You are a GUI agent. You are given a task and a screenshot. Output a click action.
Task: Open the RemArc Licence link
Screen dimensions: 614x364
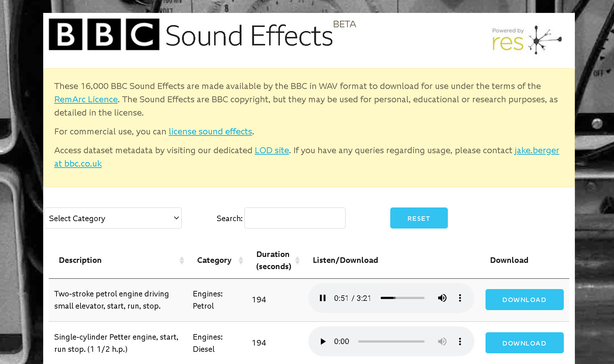pyautogui.click(x=86, y=99)
